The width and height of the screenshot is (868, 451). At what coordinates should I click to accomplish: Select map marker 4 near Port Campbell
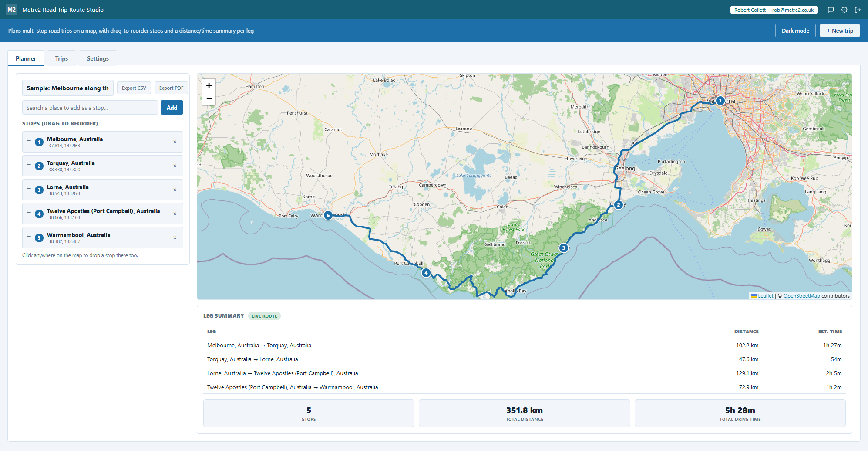(426, 273)
